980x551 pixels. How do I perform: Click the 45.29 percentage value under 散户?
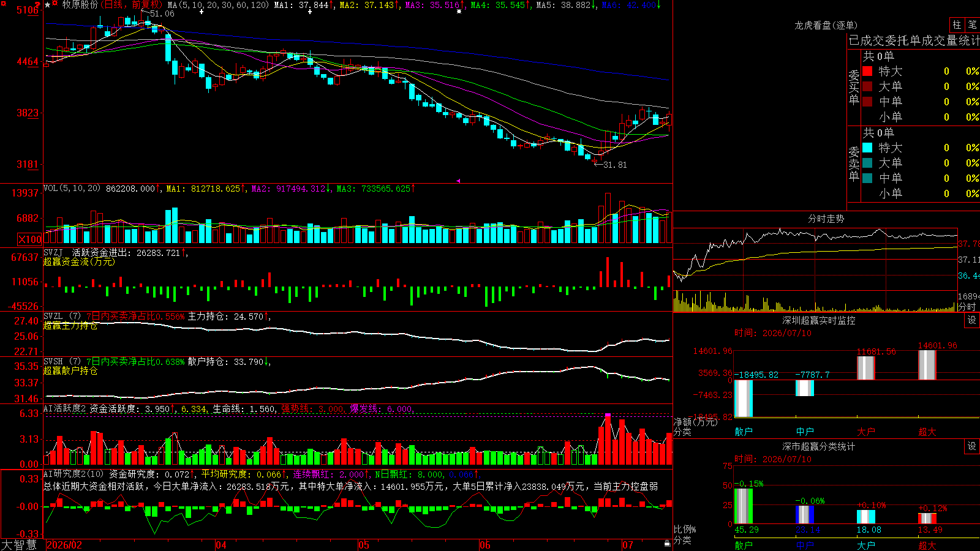pos(747,530)
